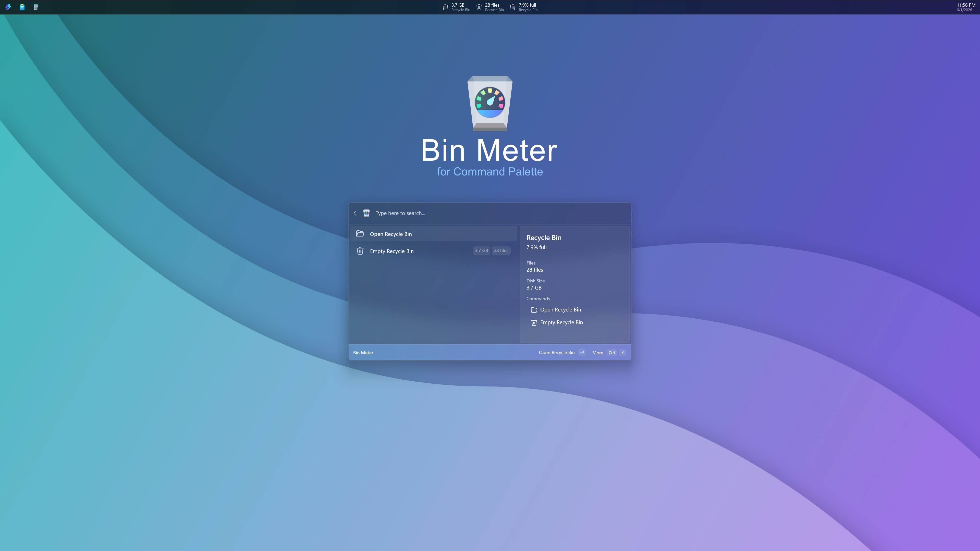Click the 28 files Recycle Bin dock widget
980x551 pixels.
coord(490,7)
